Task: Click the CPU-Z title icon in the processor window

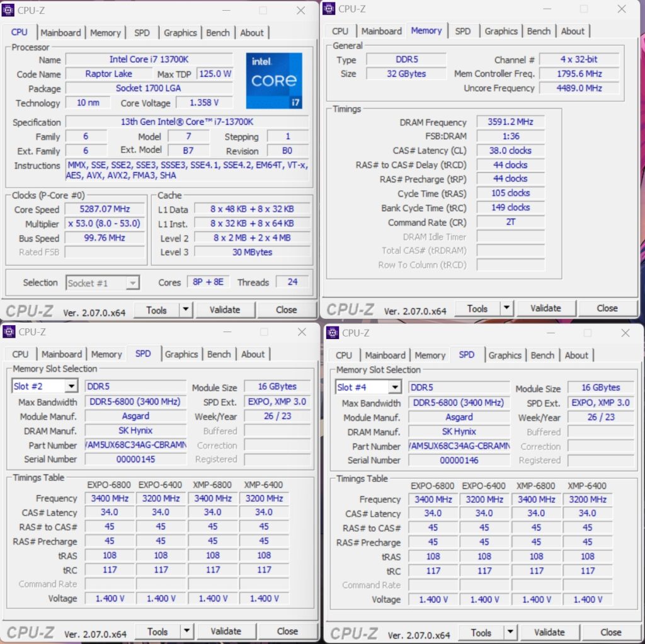Action: (x=8, y=10)
